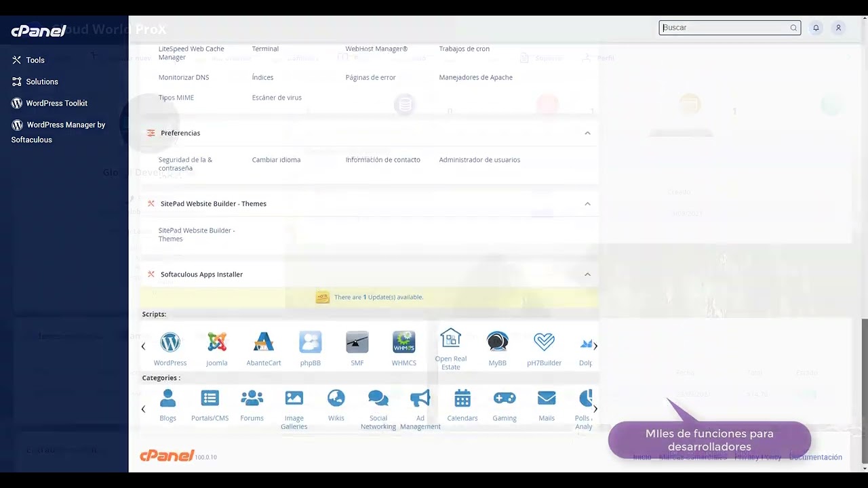Open Monitorizar DNS
Image resolution: width=868 pixels, height=488 pixels.
point(184,77)
